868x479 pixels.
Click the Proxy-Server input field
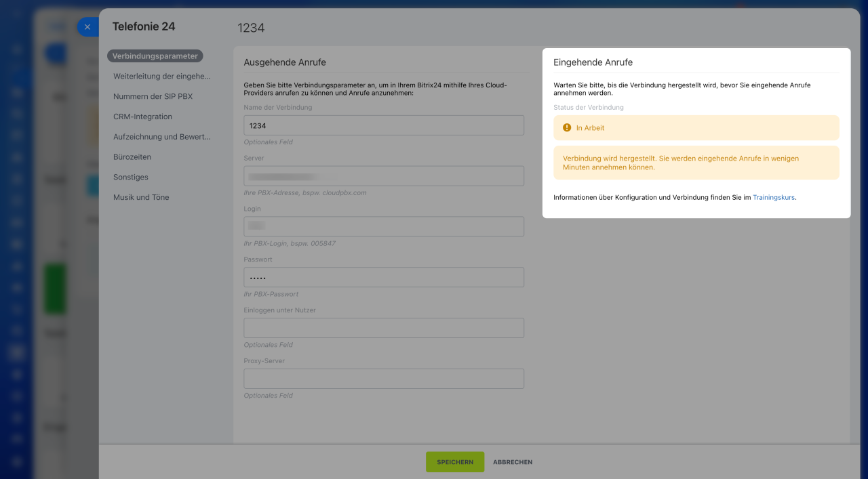tap(384, 379)
